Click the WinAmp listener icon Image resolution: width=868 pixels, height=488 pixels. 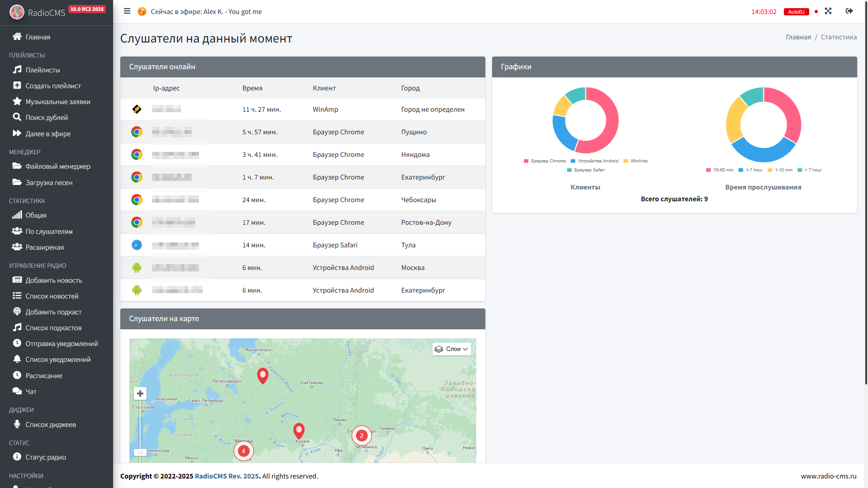pyautogui.click(x=137, y=109)
